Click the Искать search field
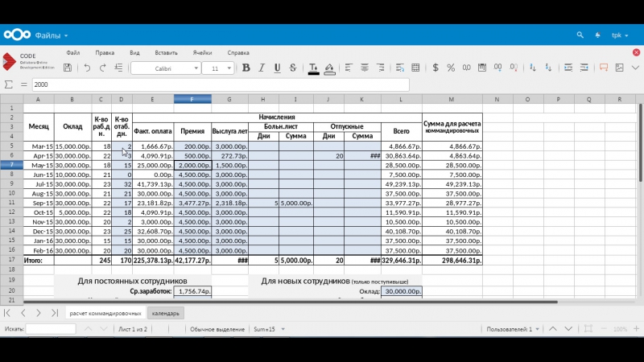Image resolution: width=644 pixels, height=362 pixels. [51, 329]
